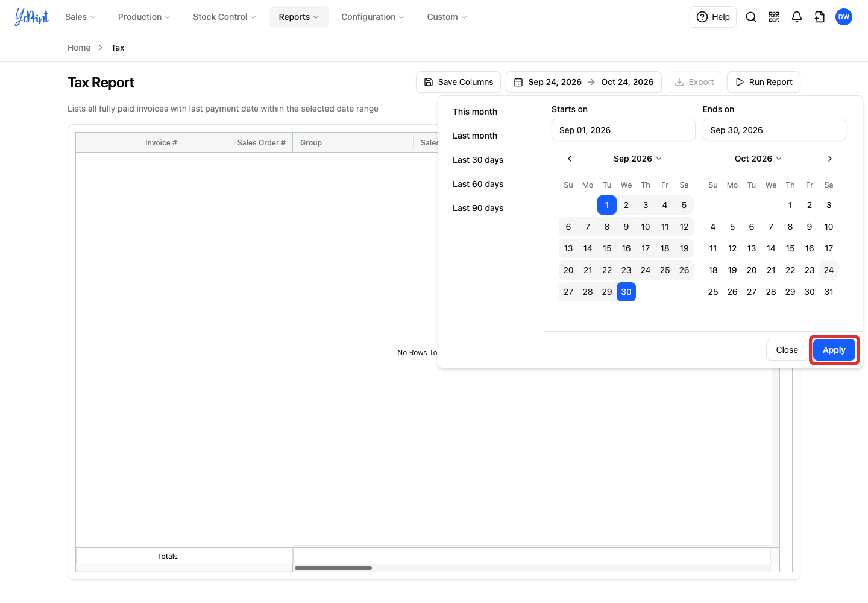This screenshot has height=603, width=868.
Task: Select the Last 30 days preset
Action: (x=478, y=160)
